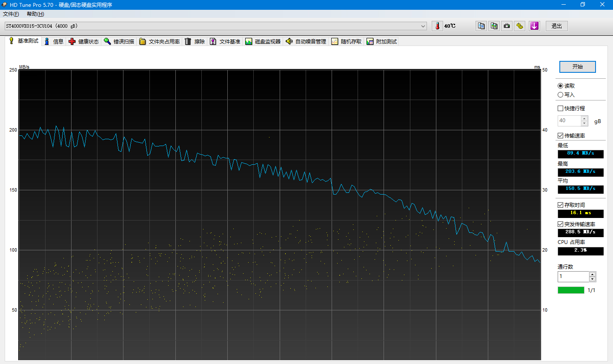The image size is (613, 364).
Task: Open the 附加测试 extra tests tab
Action: pyautogui.click(x=382, y=41)
